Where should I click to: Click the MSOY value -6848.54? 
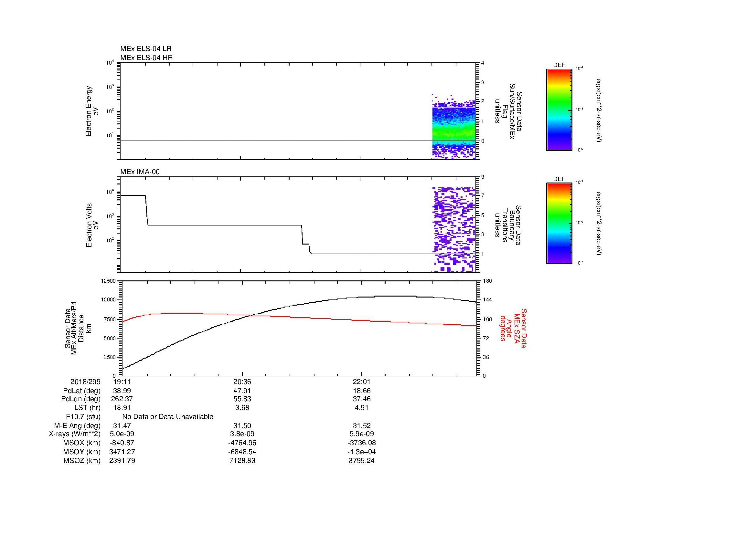coord(242,452)
